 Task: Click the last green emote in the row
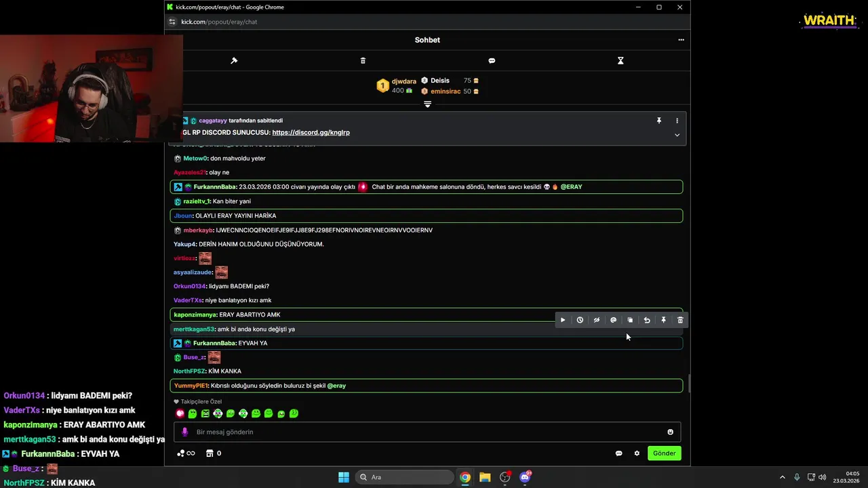click(294, 413)
